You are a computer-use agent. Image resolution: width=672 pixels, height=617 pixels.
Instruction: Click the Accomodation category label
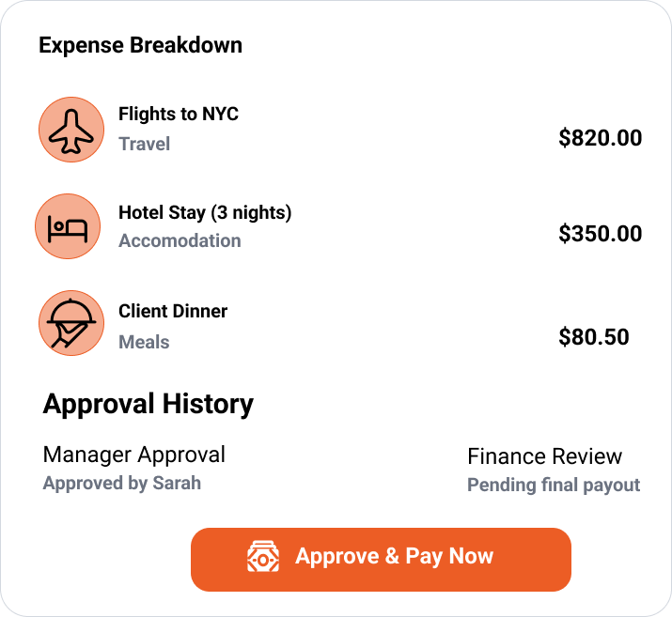(180, 241)
